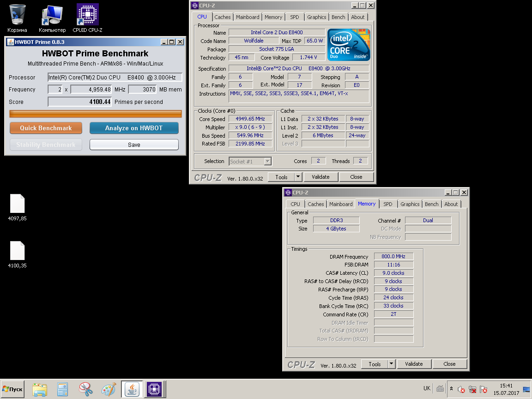The width and height of the screenshot is (532, 399).
Task: Click the DRAM Frequency value 800.0 MHz
Action: 393,256
